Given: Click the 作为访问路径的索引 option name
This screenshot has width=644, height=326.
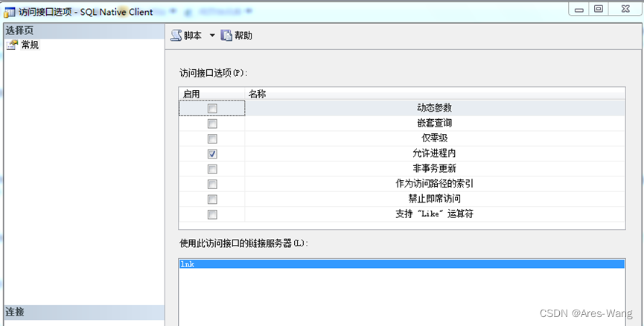Looking at the screenshot, I should coord(435,184).
